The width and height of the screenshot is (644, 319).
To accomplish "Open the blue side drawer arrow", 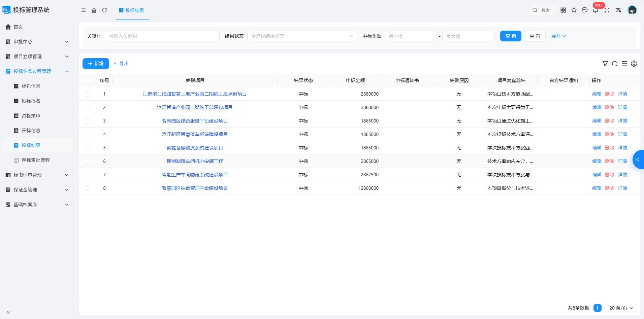I will pos(638,159).
